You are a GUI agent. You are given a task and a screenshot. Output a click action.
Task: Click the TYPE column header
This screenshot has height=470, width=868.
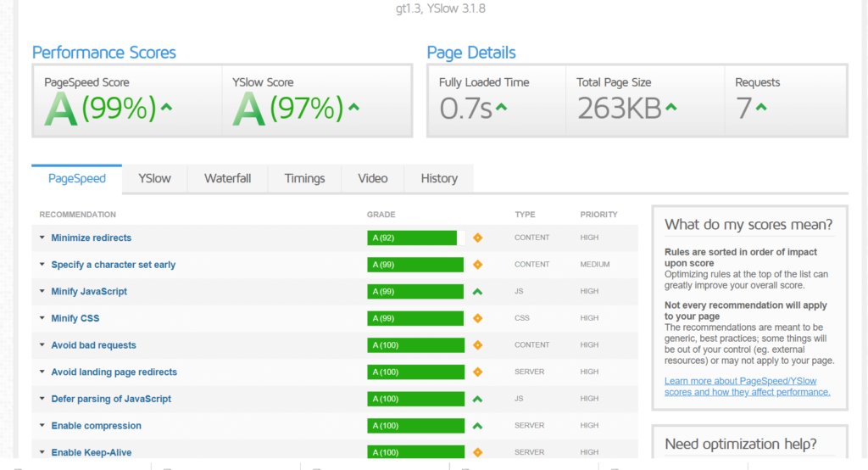pos(525,215)
